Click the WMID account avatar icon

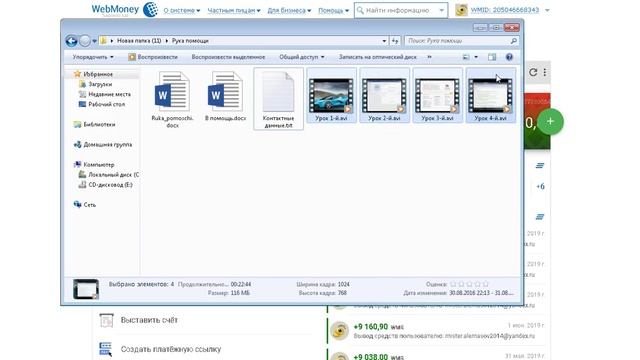click(461, 10)
